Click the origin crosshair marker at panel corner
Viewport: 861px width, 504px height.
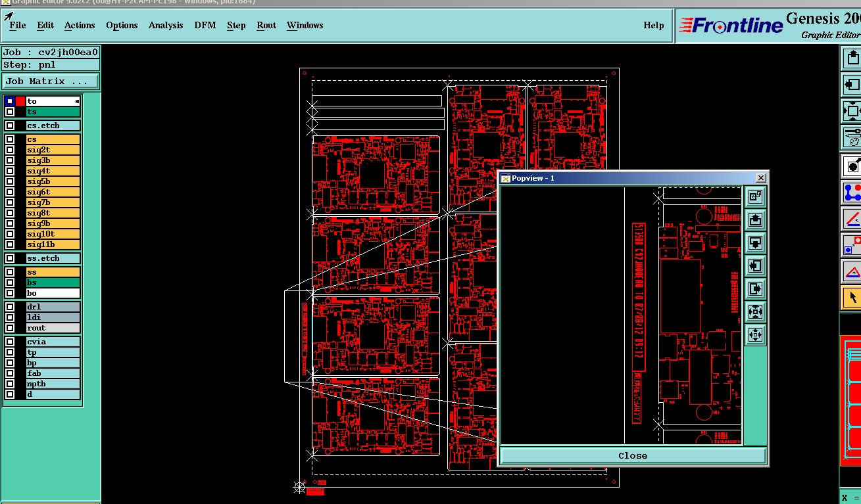click(299, 487)
